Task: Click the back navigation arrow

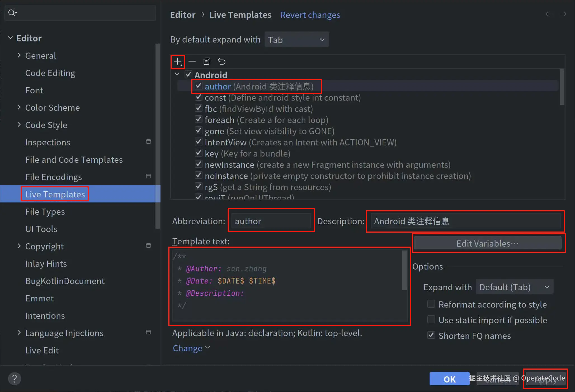Action: tap(548, 14)
